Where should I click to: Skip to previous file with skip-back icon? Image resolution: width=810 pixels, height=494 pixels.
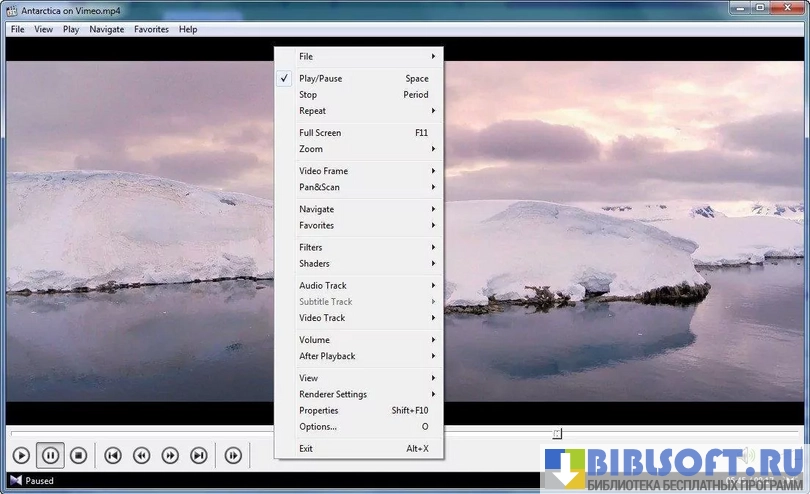pos(113,456)
